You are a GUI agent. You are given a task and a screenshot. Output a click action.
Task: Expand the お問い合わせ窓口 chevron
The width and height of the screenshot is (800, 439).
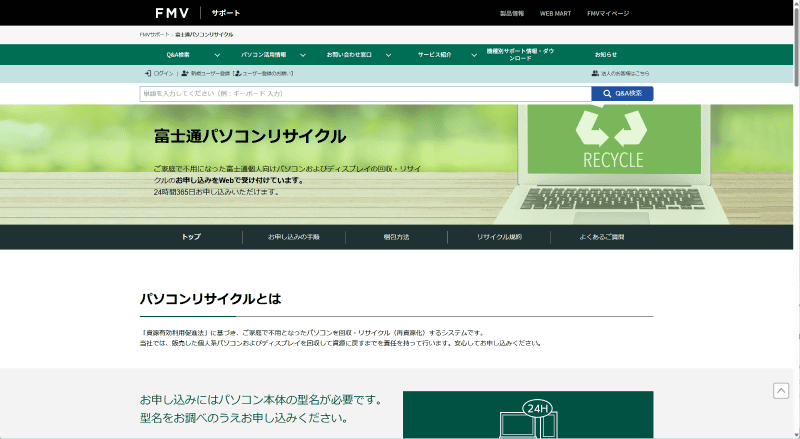pyautogui.click(x=388, y=55)
